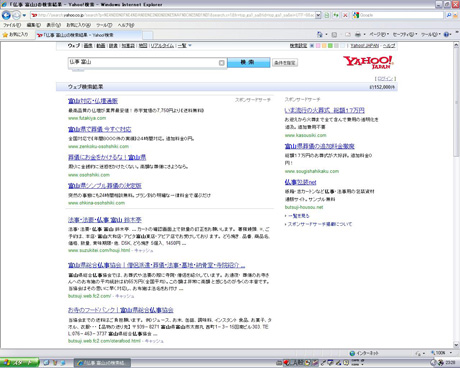Toggle the Compatibility View icon
The height and width of the screenshot is (368, 460).
click(x=327, y=15)
